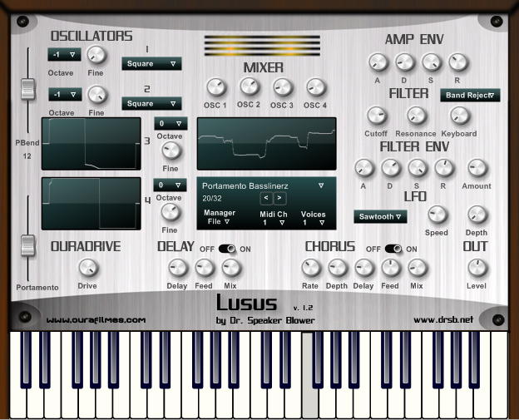Click the Out Level knob

tap(477, 268)
